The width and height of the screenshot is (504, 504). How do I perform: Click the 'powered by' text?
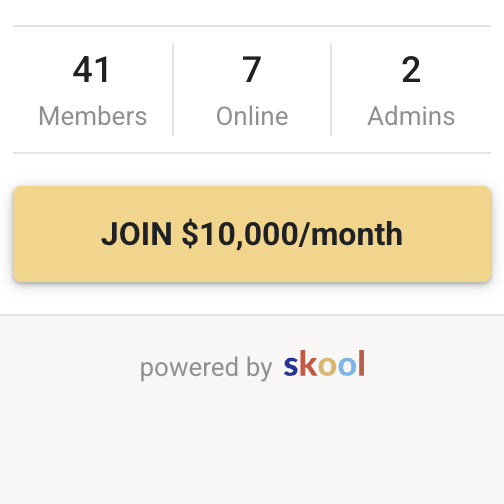click(x=206, y=368)
